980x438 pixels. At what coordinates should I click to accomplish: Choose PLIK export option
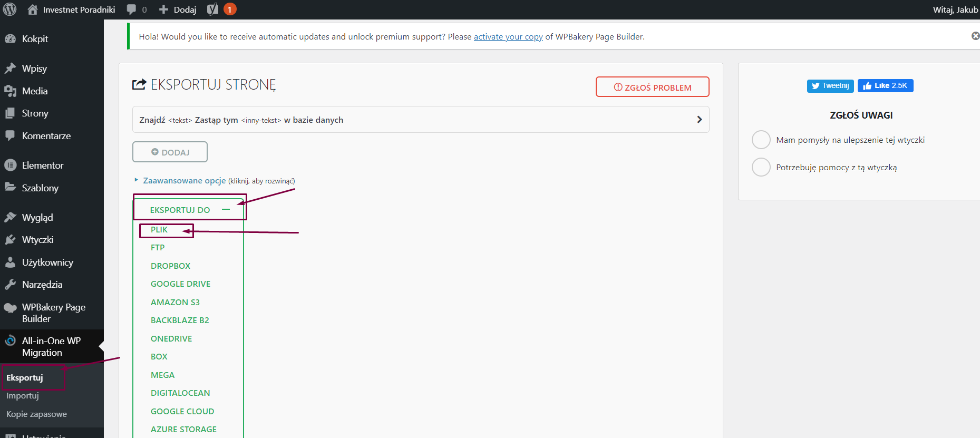[159, 230]
